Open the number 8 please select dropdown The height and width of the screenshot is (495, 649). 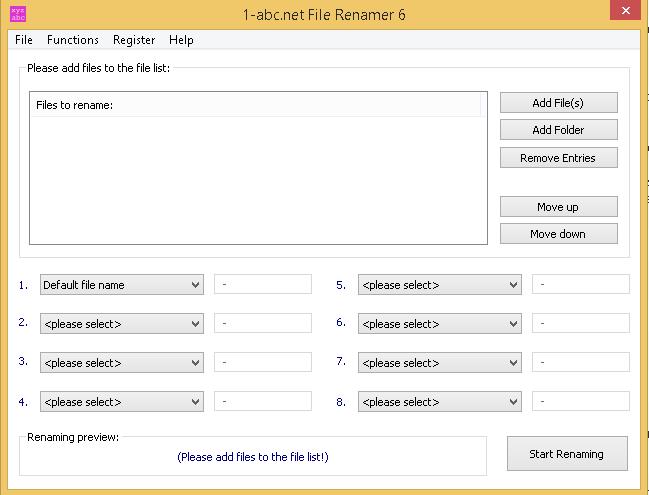(x=440, y=401)
